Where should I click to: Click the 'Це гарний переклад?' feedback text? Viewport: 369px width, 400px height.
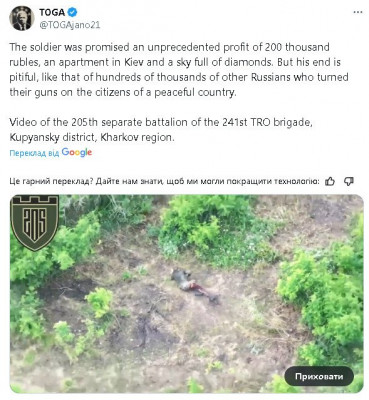tap(165, 181)
